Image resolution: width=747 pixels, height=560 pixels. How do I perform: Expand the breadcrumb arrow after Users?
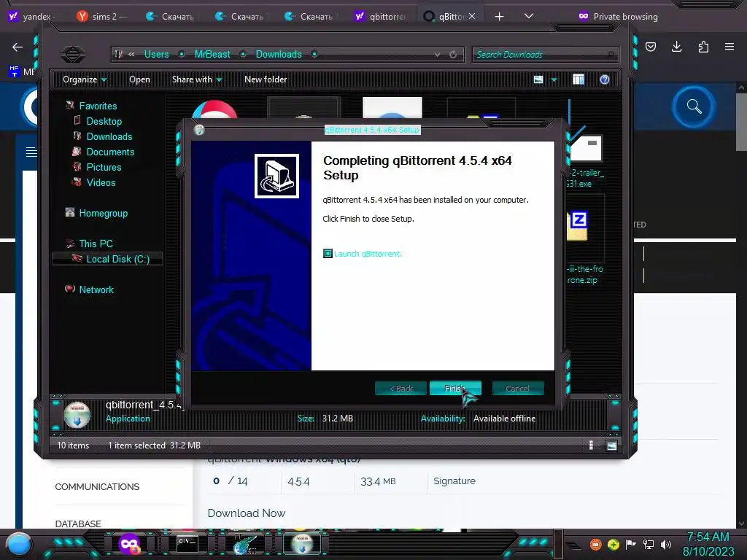[182, 54]
